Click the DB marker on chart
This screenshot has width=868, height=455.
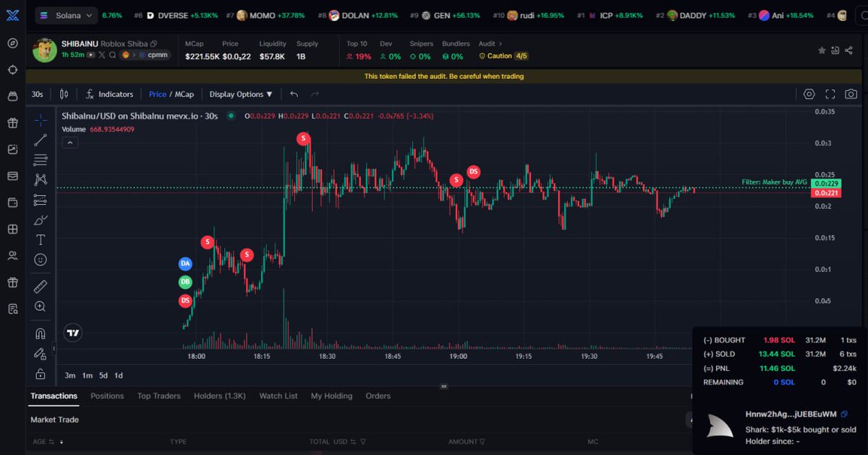pos(185,282)
